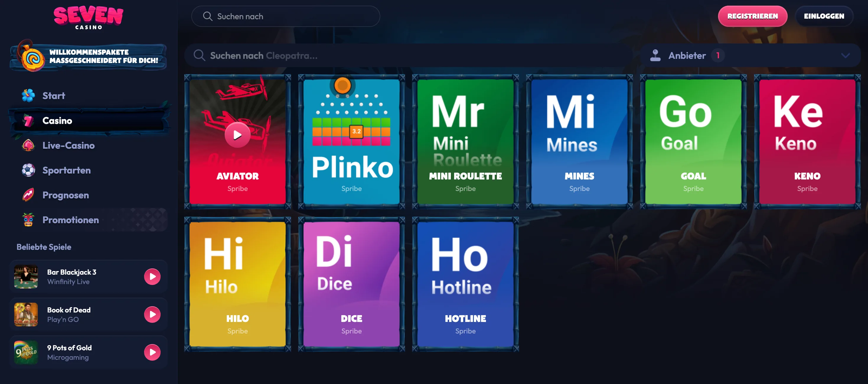The width and height of the screenshot is (868, 384).
Task: Play Book of Dead via play button
Action: coord(152,315)
